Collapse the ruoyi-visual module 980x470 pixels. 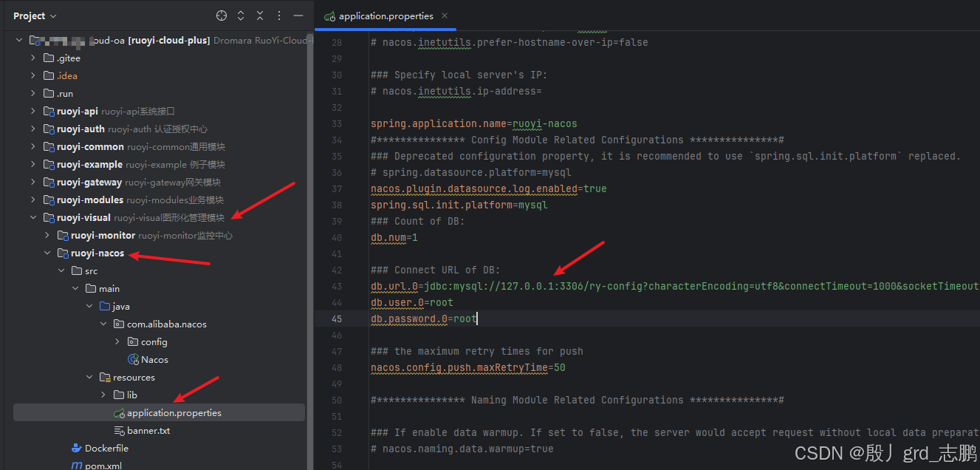[33, 217]
